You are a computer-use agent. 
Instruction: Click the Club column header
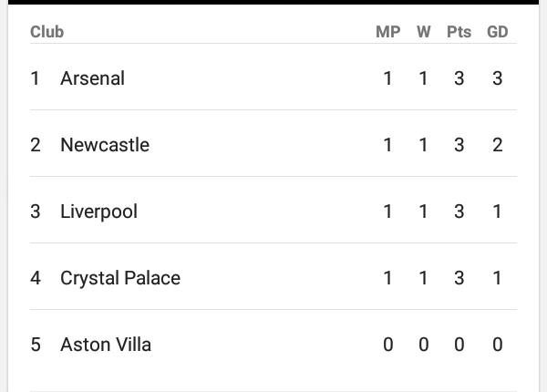(46, 32)
